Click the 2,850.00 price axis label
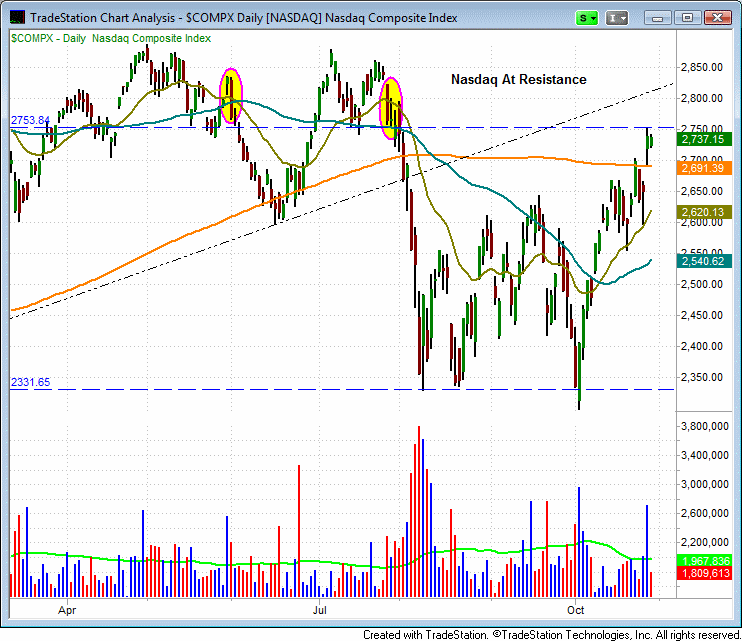The width and height of the screenshot is (742, 641). pyautogui.click(x=702, y=68)
